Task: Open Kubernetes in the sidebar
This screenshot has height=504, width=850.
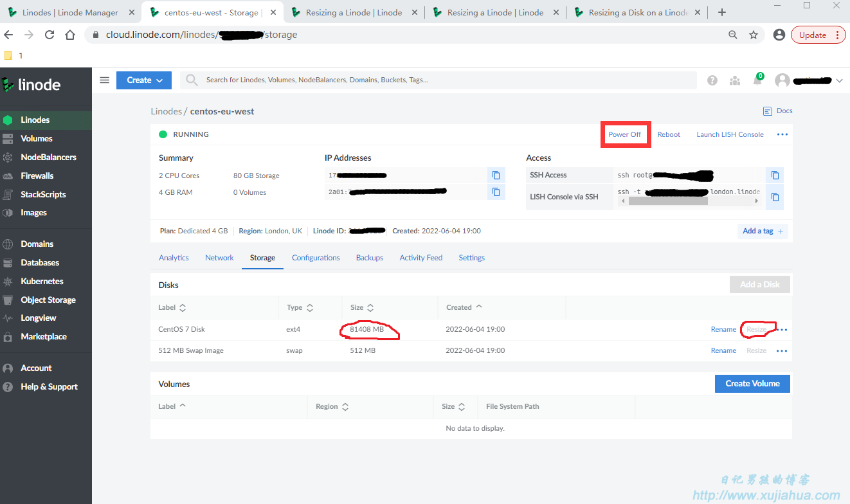Action: tap(46, 281)
